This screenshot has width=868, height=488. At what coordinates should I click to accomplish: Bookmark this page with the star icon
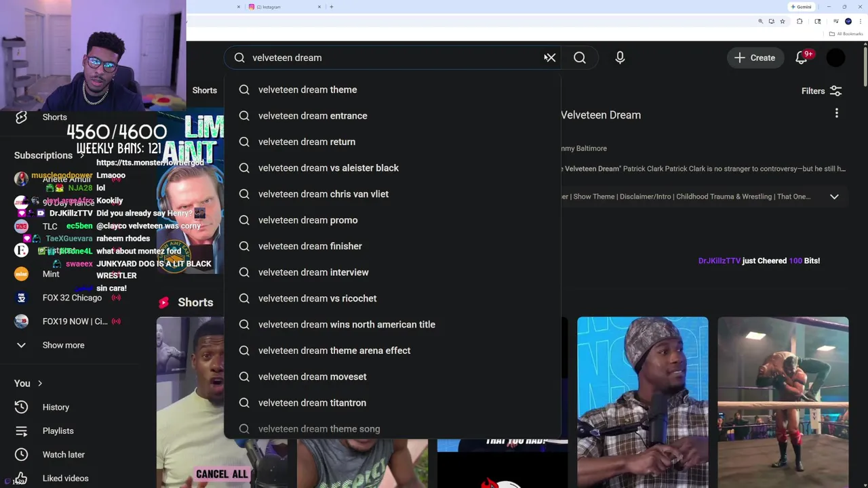pos(783,22)
